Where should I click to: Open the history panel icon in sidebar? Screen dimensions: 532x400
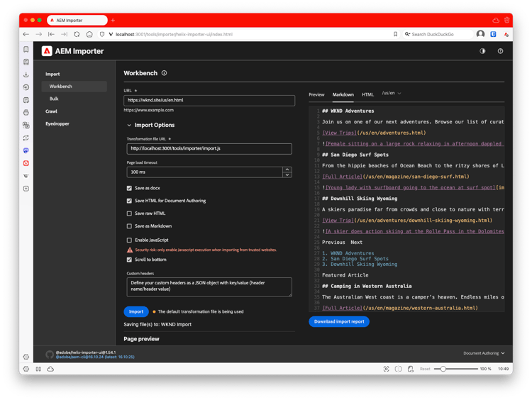(x=26, y=87)
